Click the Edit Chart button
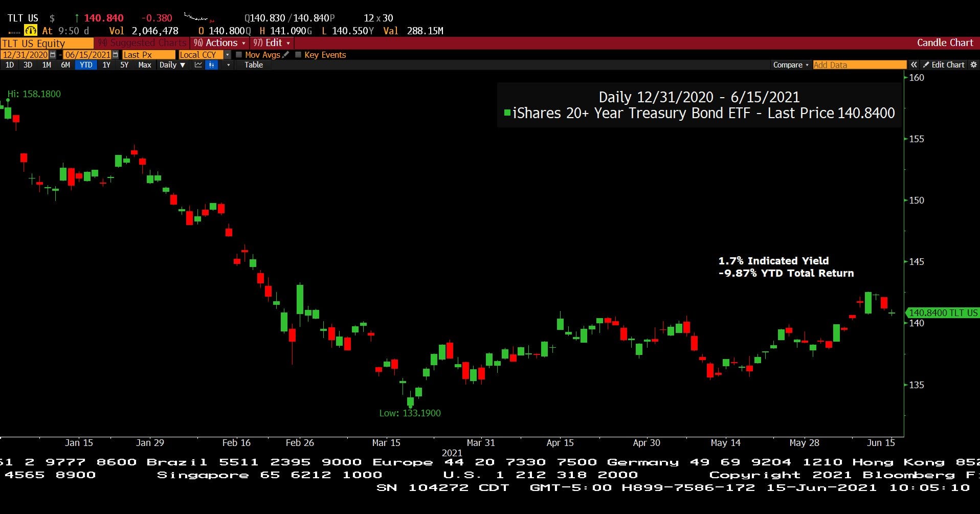Viewport: 980px width, 514px height. pos(944,65)
